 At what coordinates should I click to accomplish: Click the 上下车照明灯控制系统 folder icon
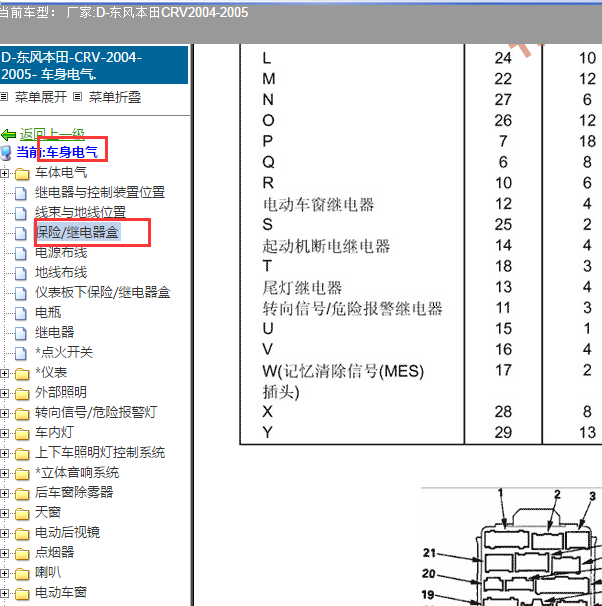22,454
